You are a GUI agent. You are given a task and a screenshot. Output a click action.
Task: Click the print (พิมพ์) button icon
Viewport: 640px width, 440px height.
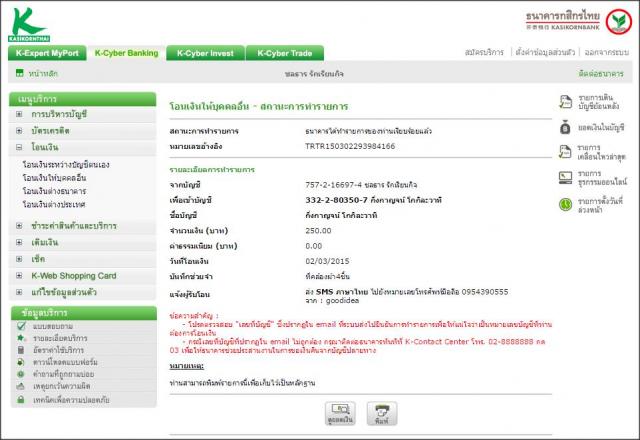pos(380,411)
